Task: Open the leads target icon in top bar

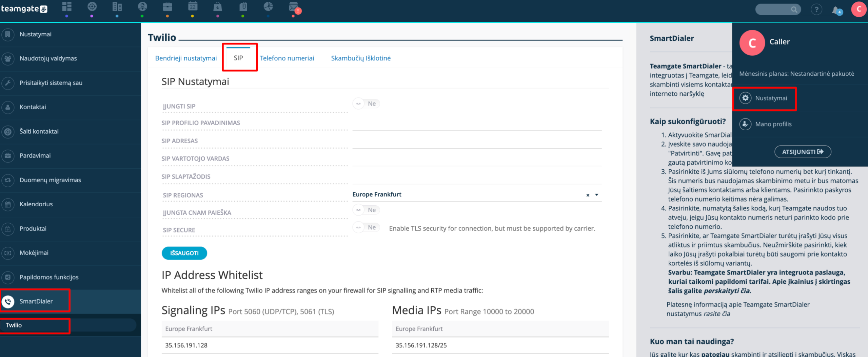Action: tap(92, 7)
